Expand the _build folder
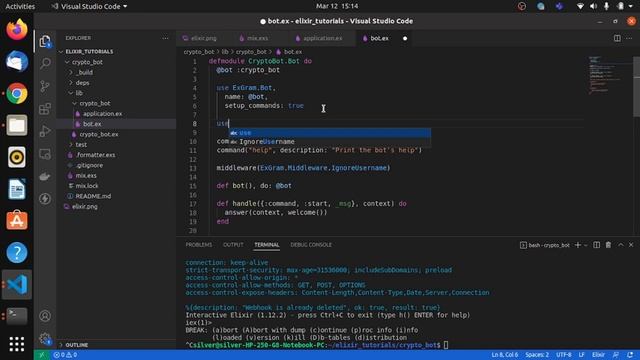Image resolution: width=640 pixels, height=360 pixels. pyautogui.click(x=84, y=72)
